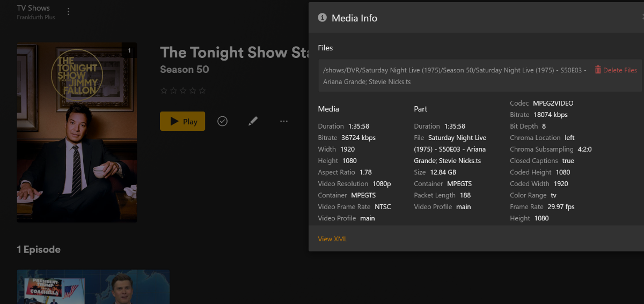Viewport: 644px width, 304px height.
Task: Rate the season two stars
Action: pyautogui.click(x=173, y=91)
